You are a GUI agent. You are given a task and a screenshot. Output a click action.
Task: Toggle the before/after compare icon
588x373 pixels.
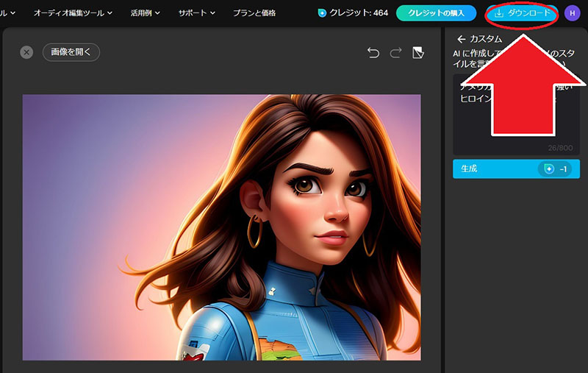[x=417, y=52]
